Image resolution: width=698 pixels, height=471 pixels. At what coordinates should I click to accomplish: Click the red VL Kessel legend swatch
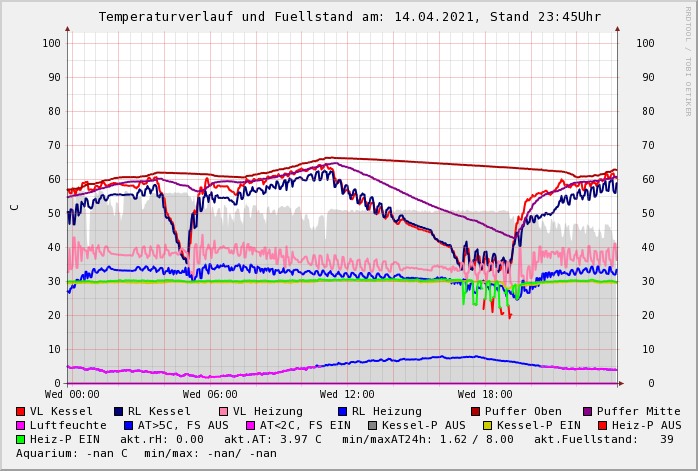coord(21,412)
